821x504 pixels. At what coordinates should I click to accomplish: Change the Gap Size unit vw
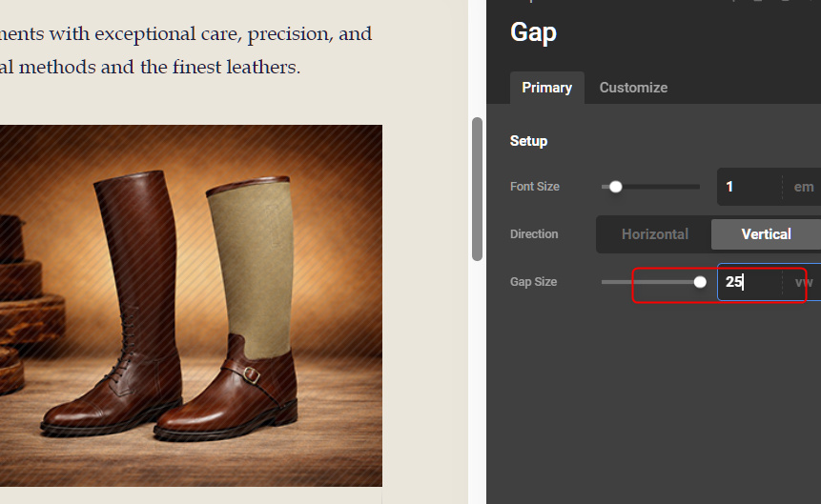[x=803, y=282]
